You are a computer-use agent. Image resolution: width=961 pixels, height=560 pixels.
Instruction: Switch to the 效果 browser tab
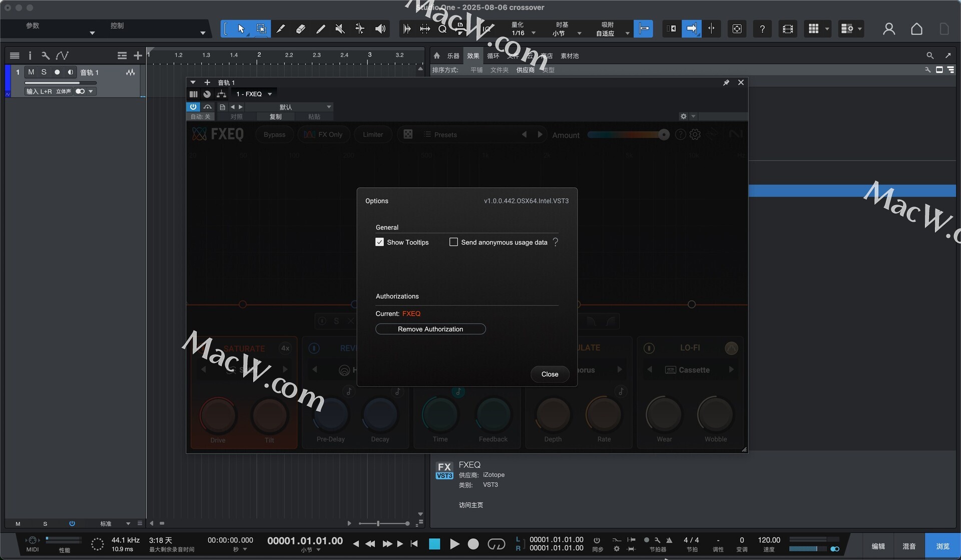(x=473, y=56)
